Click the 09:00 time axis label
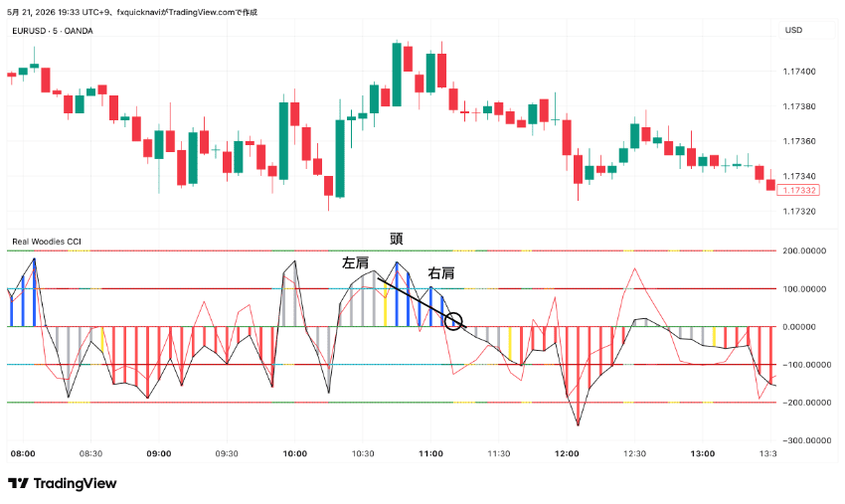Image resolution: width=845 pixels, height=504 pixels. [159, 454]
